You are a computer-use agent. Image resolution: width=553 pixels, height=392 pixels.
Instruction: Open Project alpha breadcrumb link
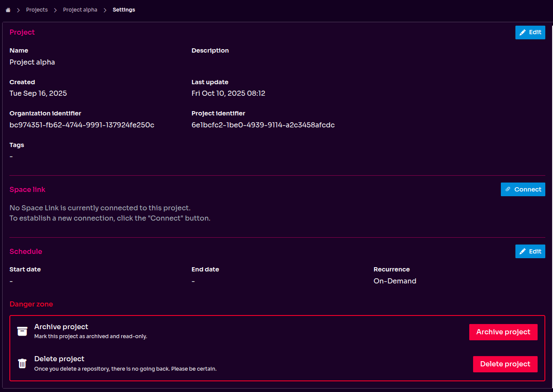coord(80,10)
